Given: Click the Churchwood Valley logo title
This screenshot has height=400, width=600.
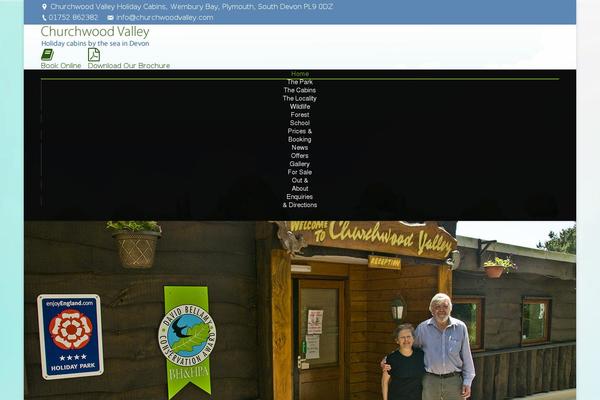Looking at the screenshot, I should (95, 32).
